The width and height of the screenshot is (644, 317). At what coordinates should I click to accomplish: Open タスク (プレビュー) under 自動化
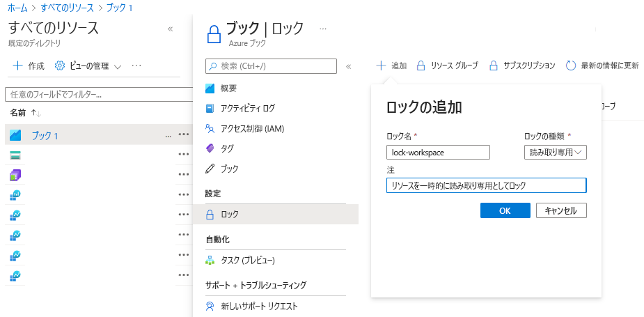click(x=247, y=260)
